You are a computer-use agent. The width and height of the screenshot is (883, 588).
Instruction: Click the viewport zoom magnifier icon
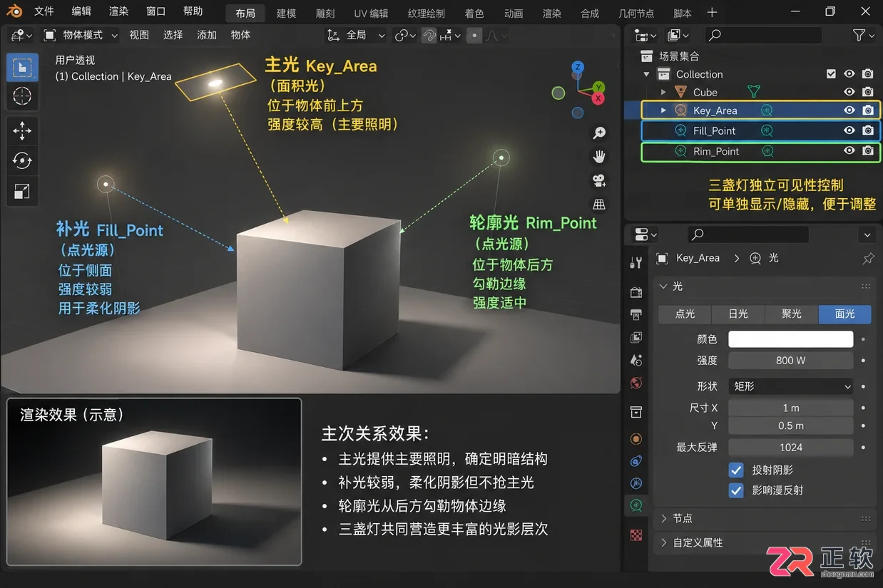pos(599,133)
